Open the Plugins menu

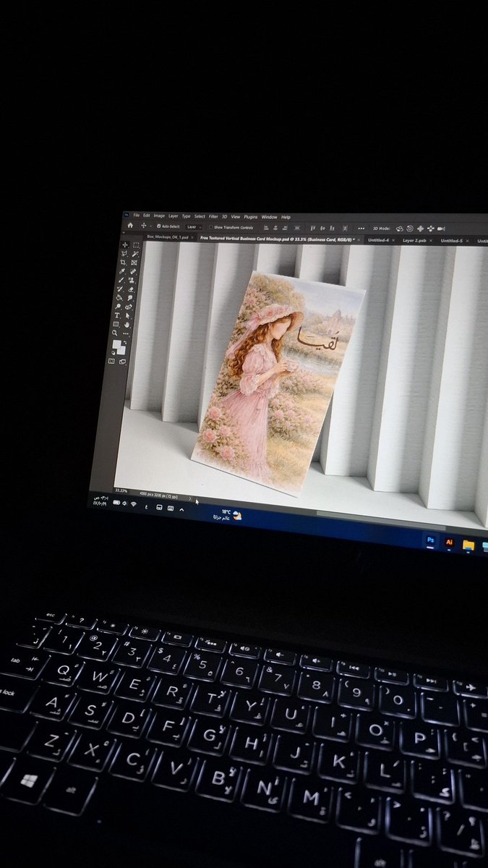(251, 217)
